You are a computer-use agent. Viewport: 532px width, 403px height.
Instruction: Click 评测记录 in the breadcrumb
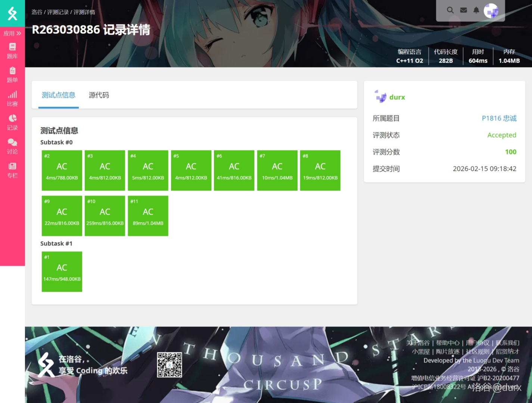[x=58, y=12]
